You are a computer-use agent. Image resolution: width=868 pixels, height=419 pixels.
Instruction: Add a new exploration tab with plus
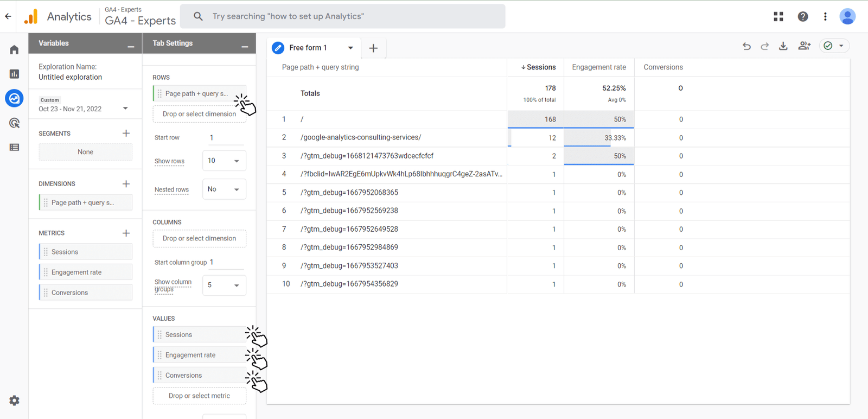click(373, 48)
